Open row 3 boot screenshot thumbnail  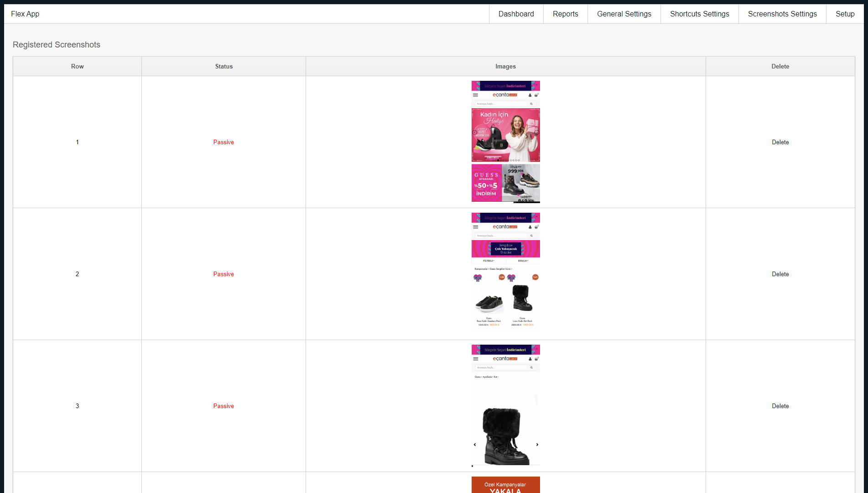505,406
